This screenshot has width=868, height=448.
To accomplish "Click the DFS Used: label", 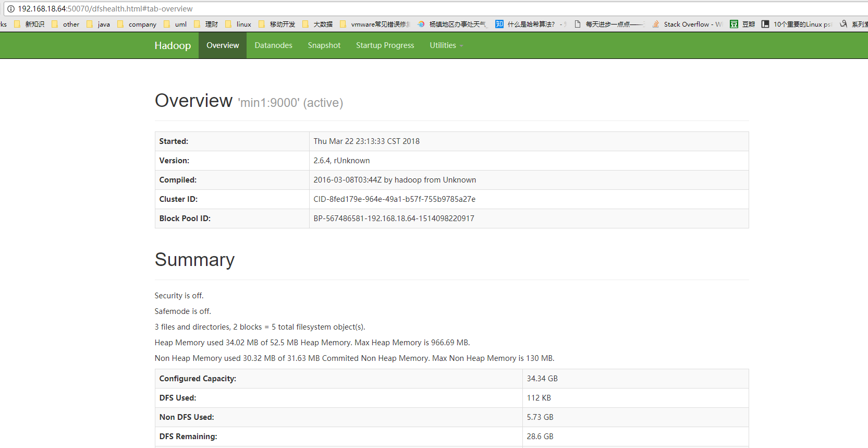I will [x=178, y=398].
